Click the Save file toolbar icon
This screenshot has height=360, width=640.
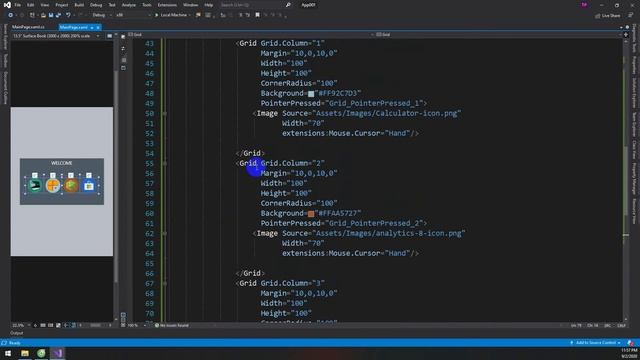pyautogui.click(x=51, y=15)
